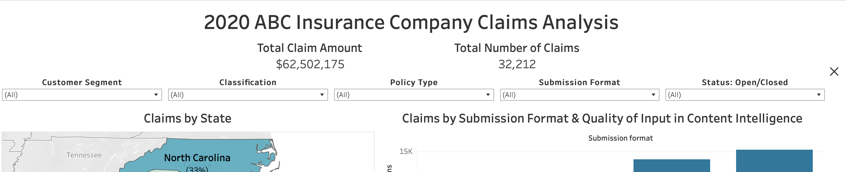Open the Customer Segment dropdown
Viewport: 868px width, 172px height.
tap(82, 94)
